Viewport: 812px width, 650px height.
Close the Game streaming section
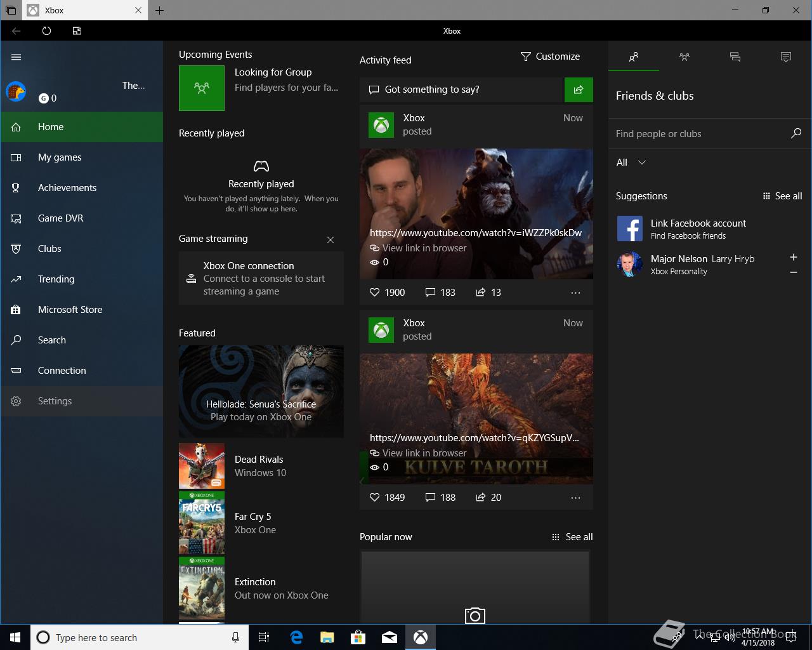331,240
